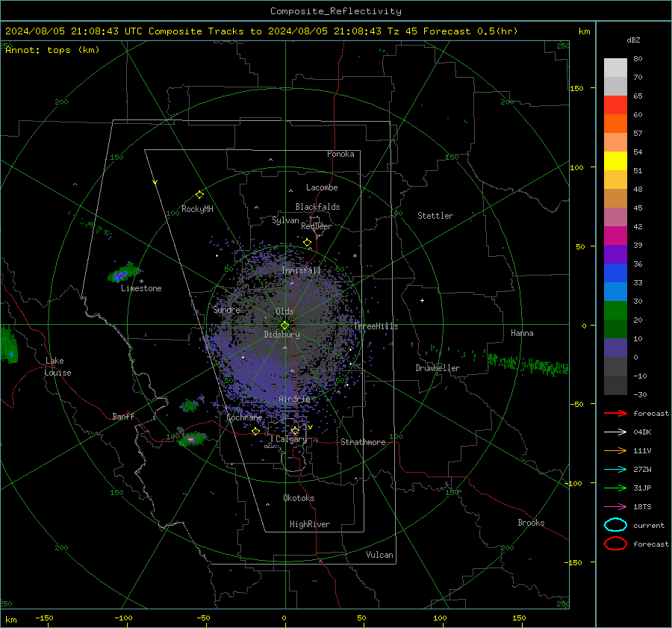Click the yellow diamond marker above Calgary
The height and width of the screenshot is (628, 672).
point(295,430)
